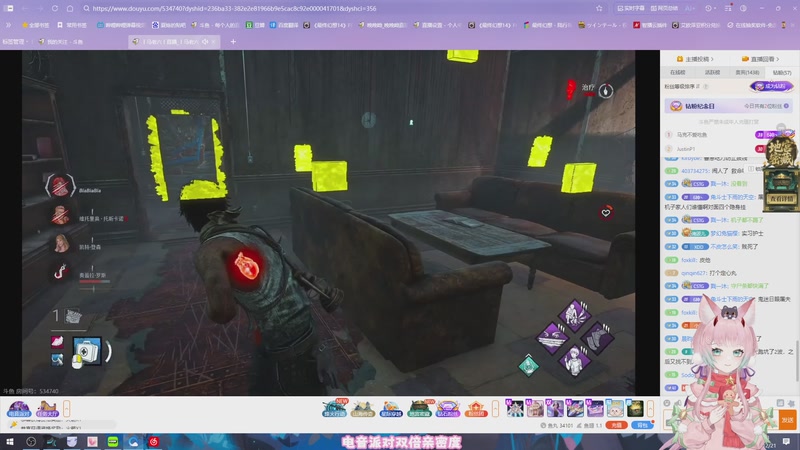Open the 粉丝团 fan group gift icon

click(476, 409)
